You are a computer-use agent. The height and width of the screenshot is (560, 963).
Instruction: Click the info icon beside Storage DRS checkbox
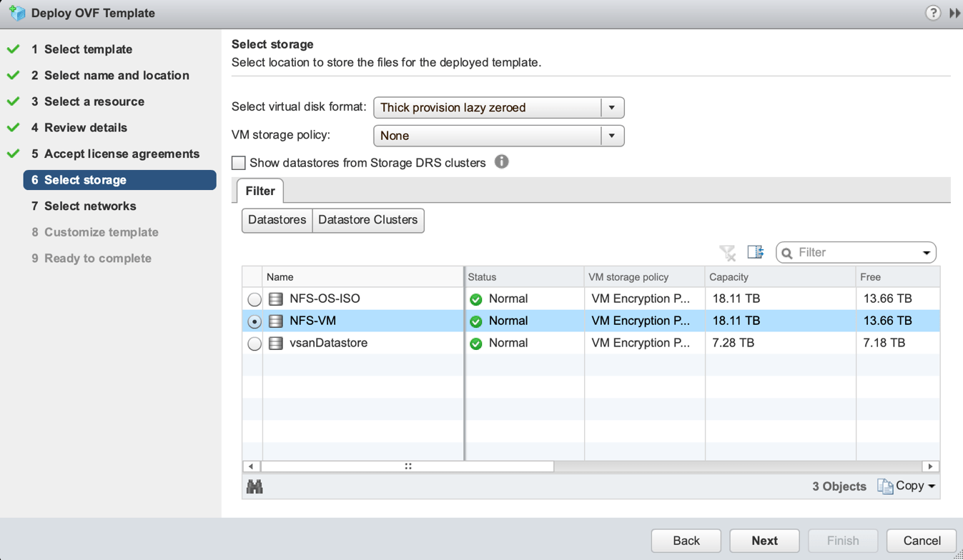coord(502,161)
